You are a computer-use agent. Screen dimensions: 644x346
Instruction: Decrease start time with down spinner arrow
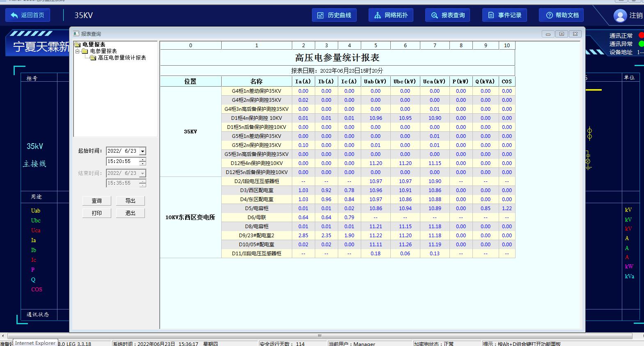click(x=142, y=164)
